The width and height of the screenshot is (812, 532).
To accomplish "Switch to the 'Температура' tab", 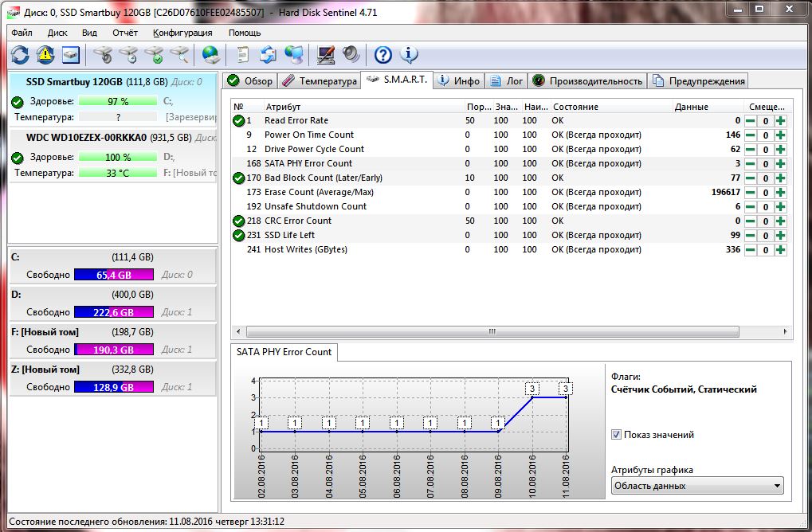I will click(319, 80).
